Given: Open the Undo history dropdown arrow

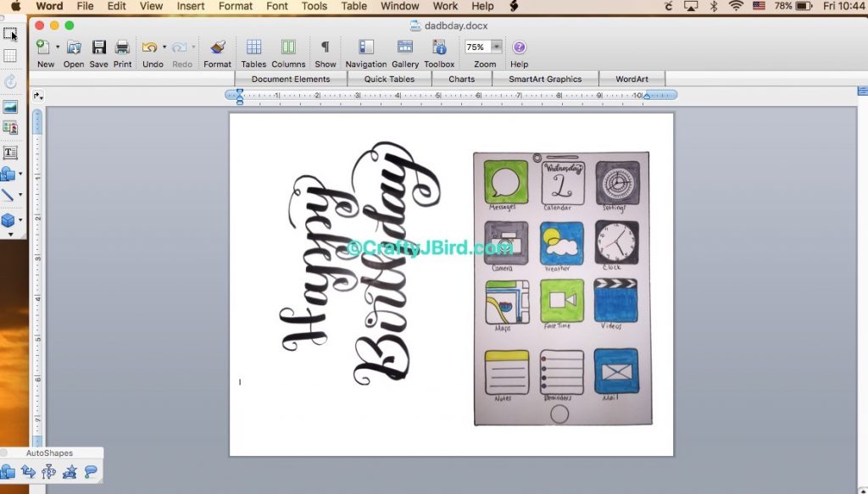Looking at the screenshot, I should point(164,47).
